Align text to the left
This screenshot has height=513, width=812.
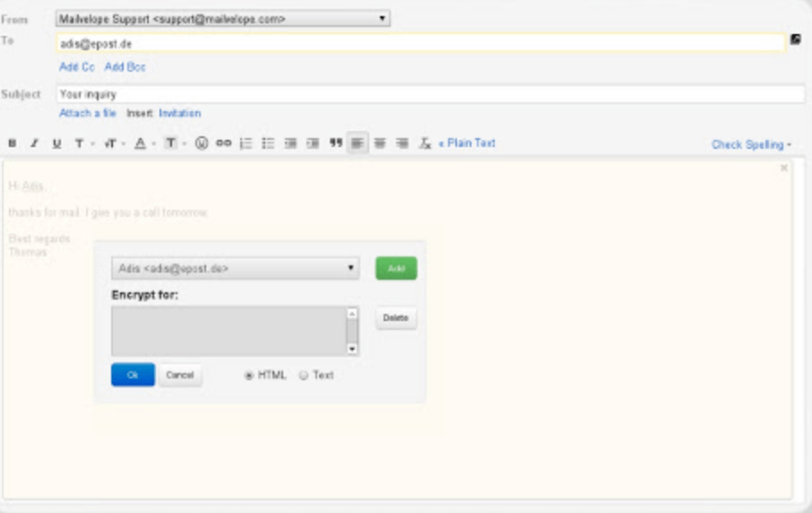[358, 143]
